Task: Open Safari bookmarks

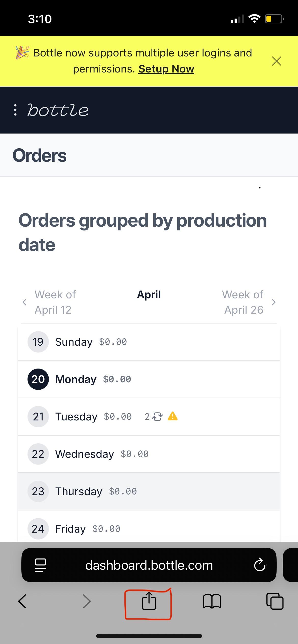Action: coord(212,601)
